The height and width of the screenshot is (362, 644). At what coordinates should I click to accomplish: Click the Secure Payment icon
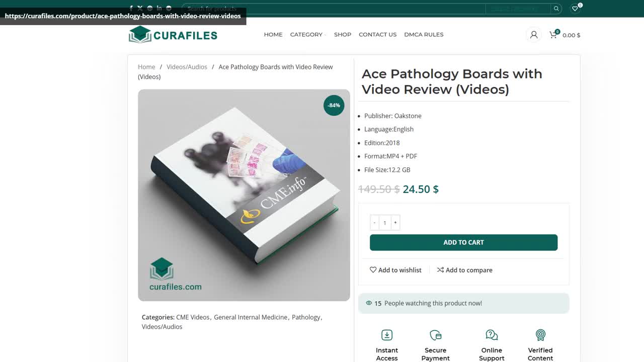(x=436, y=335)
